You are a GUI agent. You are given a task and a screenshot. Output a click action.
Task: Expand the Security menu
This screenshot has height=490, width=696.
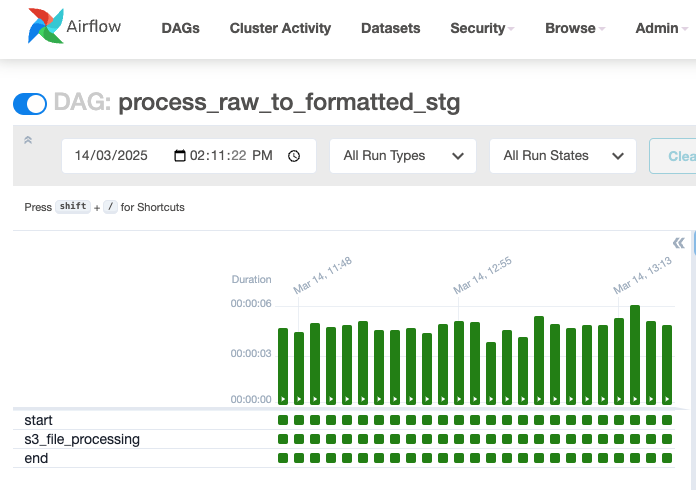(x=482, y=28)
